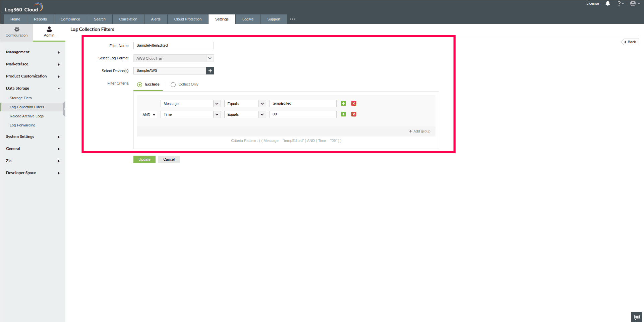Screen dimensions: 644x322
Task: Select the Exclude filter option
Action: (139, 85)
